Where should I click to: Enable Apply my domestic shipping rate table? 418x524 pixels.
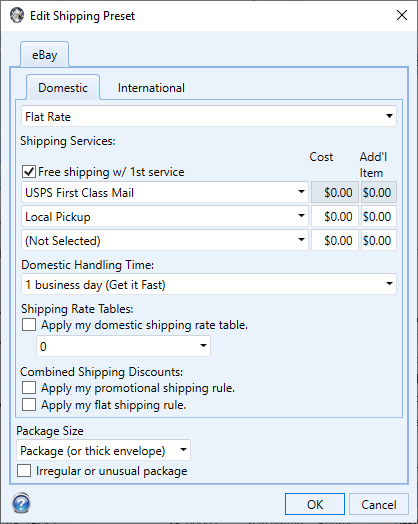(x=29, y=325)
